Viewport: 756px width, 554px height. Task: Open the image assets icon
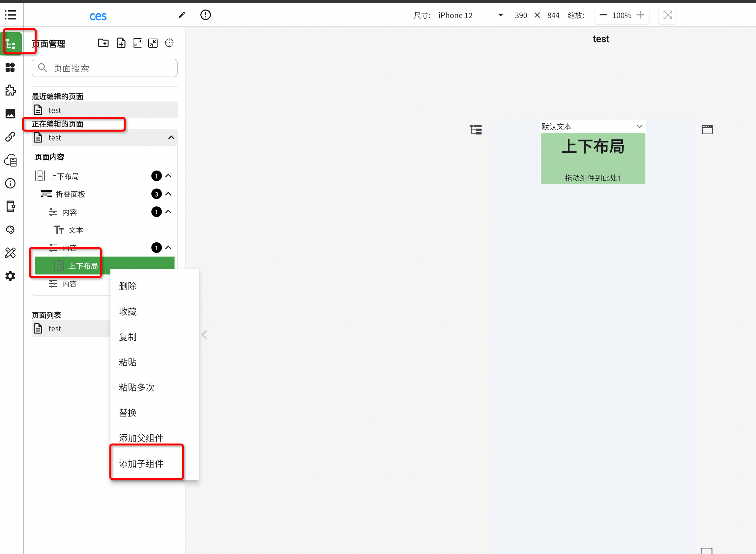[x=11, y=114]
